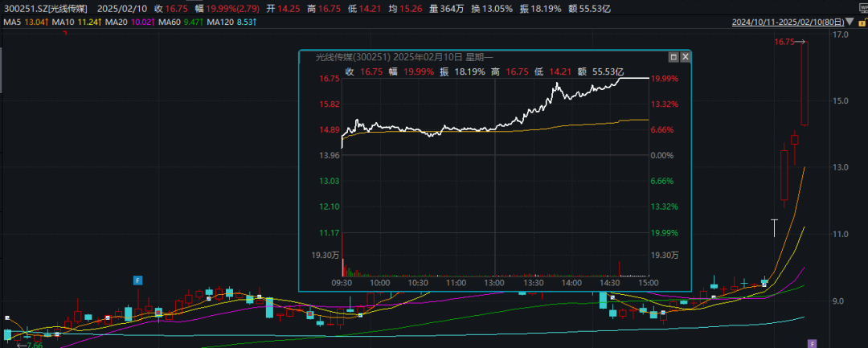The image size is (868, 348).
Task: Click the blue F marker above the candlesticks
Action: (138, 280)
